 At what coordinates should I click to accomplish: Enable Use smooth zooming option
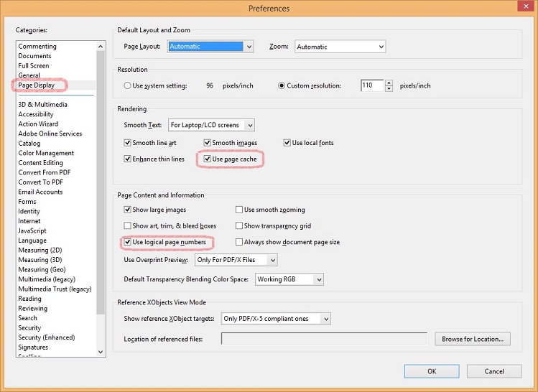(239, 210)
